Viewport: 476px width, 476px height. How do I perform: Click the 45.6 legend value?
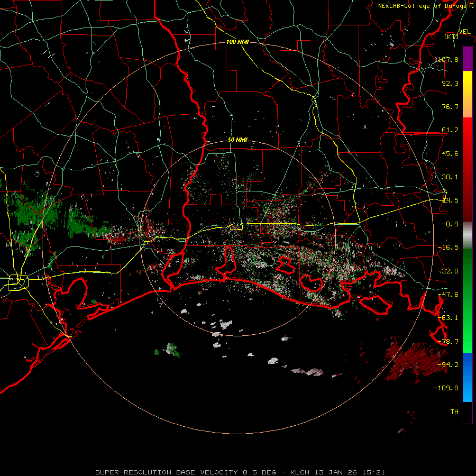(x=450, y=153)
